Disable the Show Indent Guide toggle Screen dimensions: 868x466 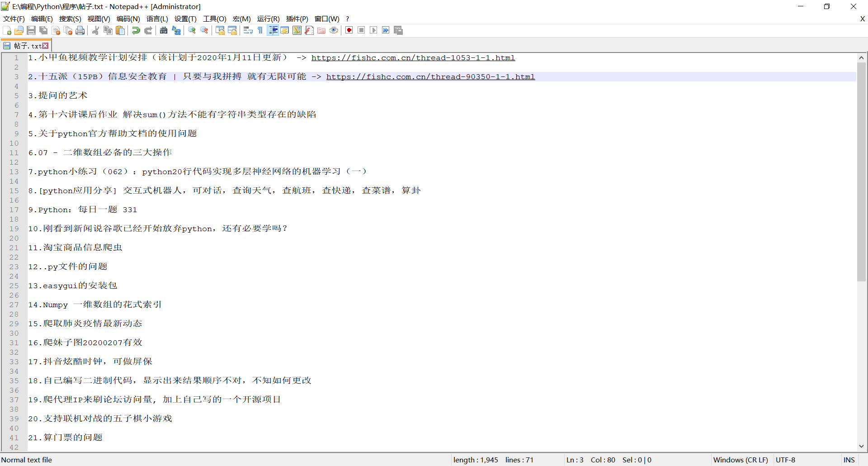tap(273, 30)
